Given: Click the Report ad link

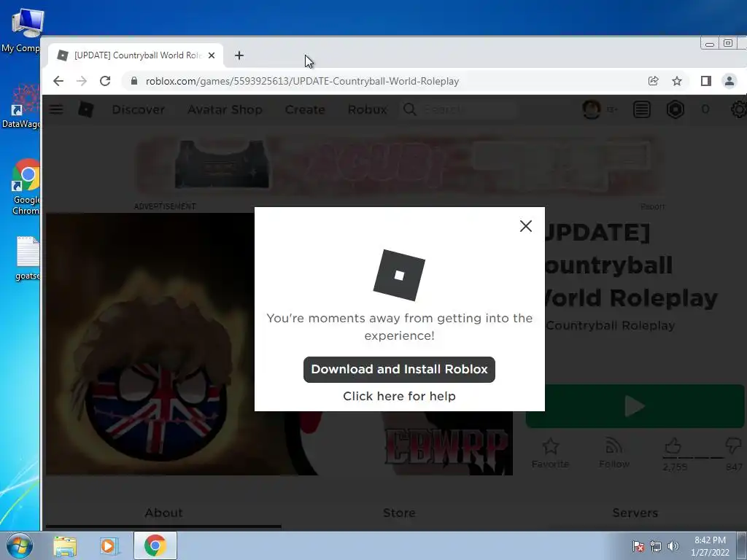Looking at the screenshot, I should click(x=653, y=206).
